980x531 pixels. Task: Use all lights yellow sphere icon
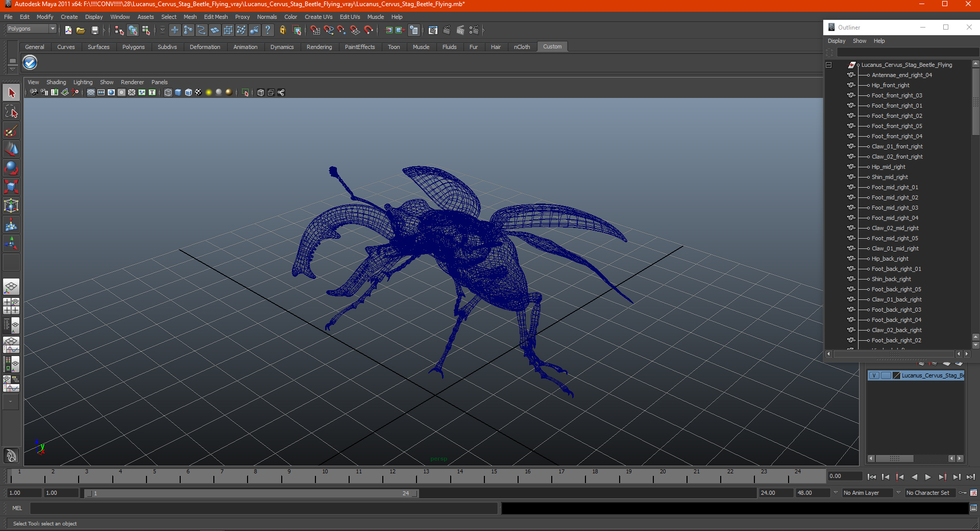point(209,92)
